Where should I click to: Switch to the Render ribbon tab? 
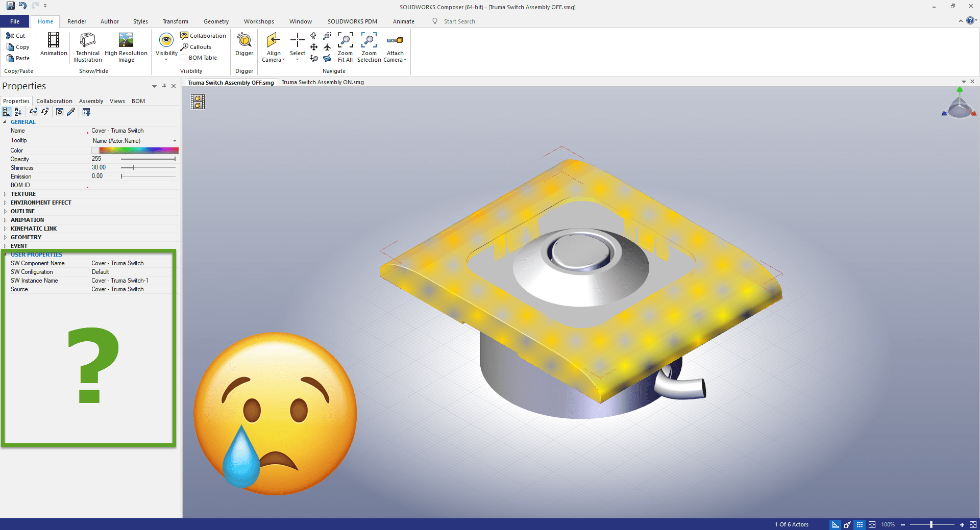tap(77, 21)
